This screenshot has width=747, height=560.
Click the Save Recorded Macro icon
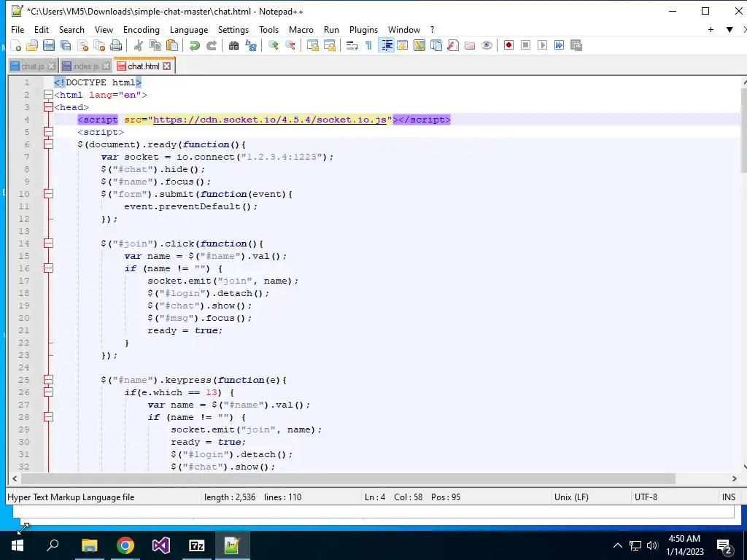(576, 45)
